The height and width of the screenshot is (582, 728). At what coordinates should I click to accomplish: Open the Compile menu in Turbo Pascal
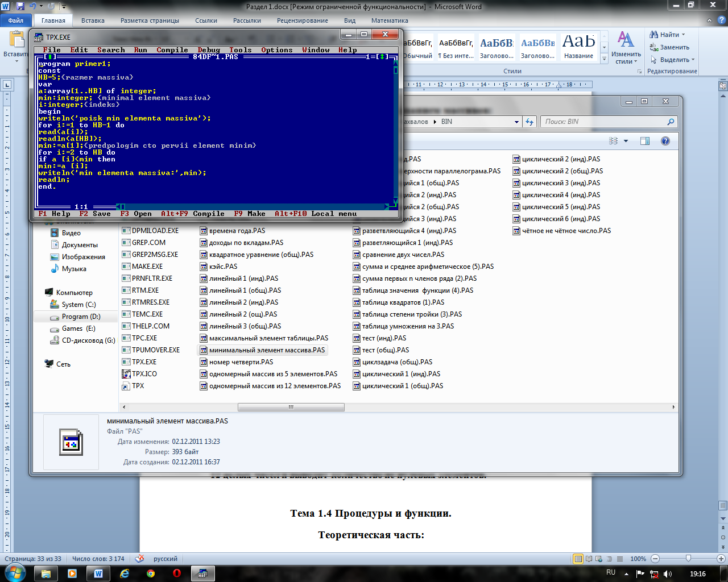(x=172, y=50)
